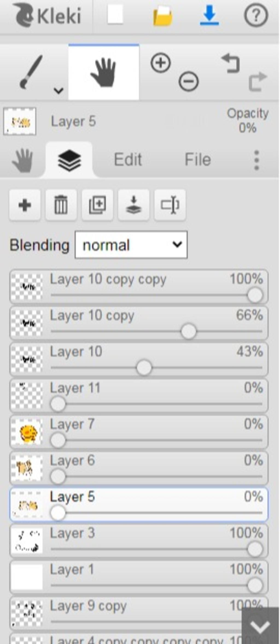Click the zoom out magnifier icon
The height and width of the screenshot is (644, 280).
[188, 81]
